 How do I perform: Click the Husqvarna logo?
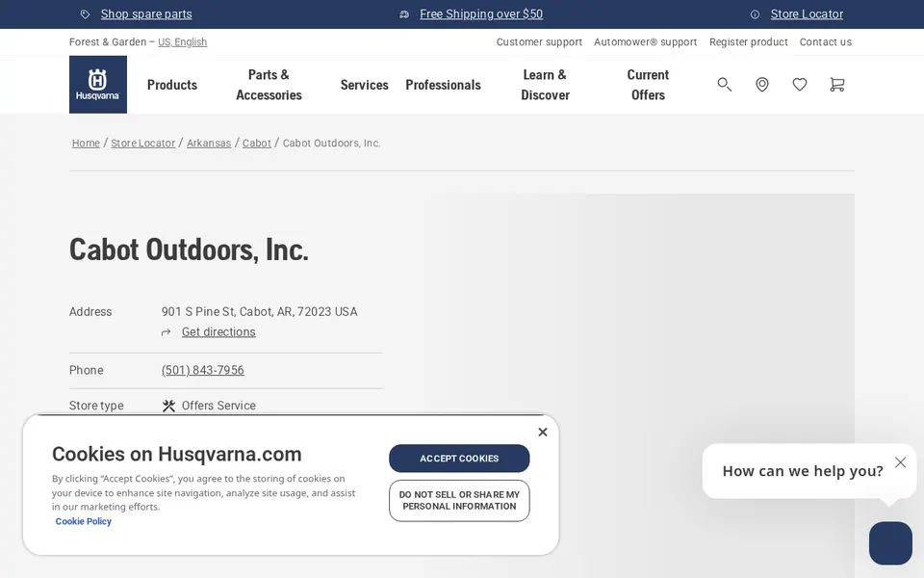(98, 85)
